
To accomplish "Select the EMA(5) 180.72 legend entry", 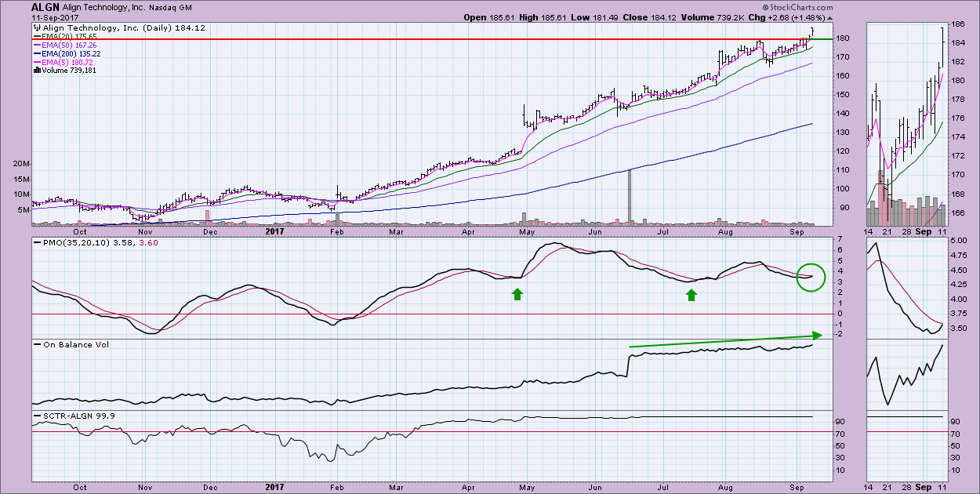I will pos(66,62).
